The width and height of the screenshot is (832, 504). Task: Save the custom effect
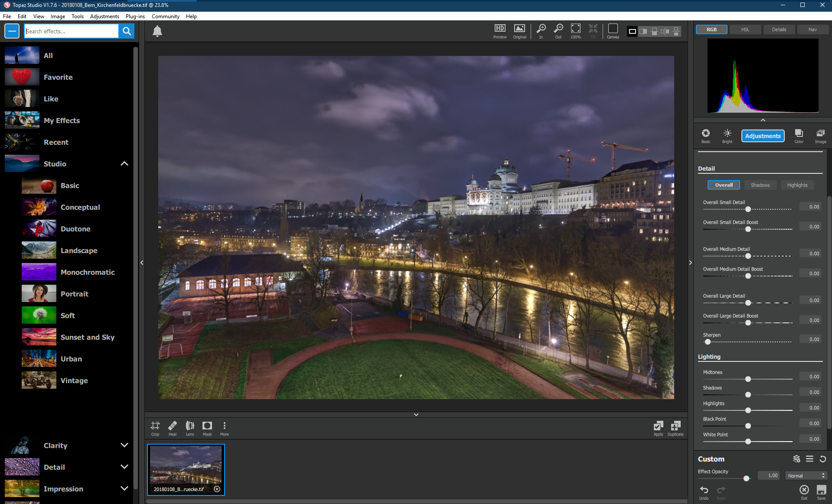[821, 492]
